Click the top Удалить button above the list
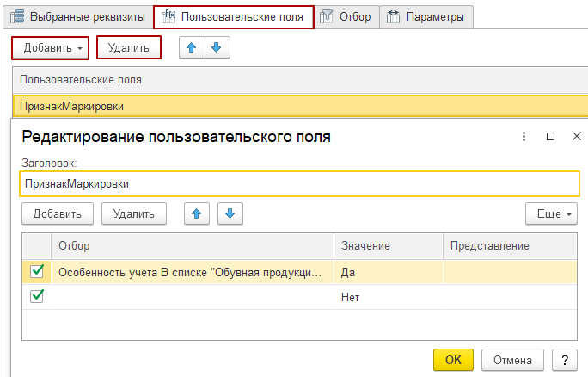588x377 pixels. pyautogui.click(x=129, y=47)
